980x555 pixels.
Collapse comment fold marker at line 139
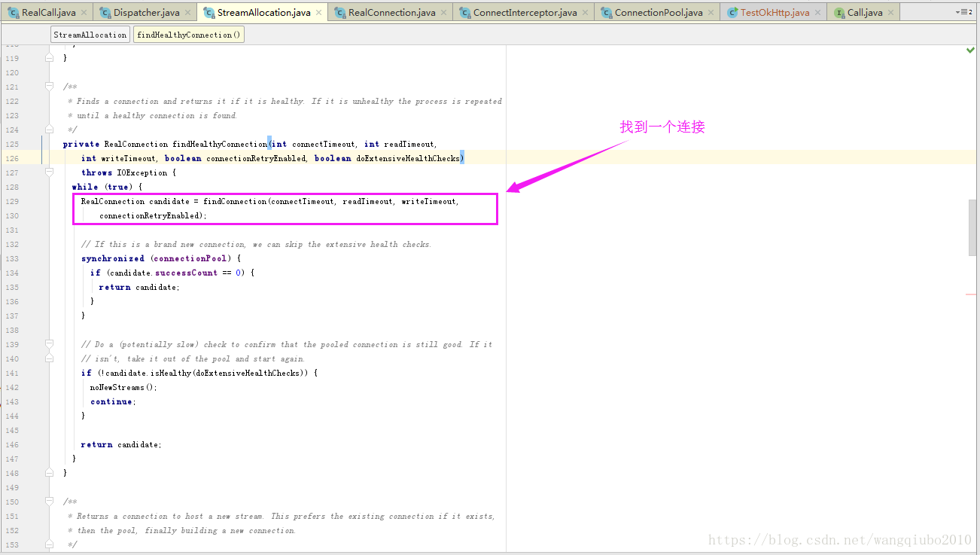(50, 344)
